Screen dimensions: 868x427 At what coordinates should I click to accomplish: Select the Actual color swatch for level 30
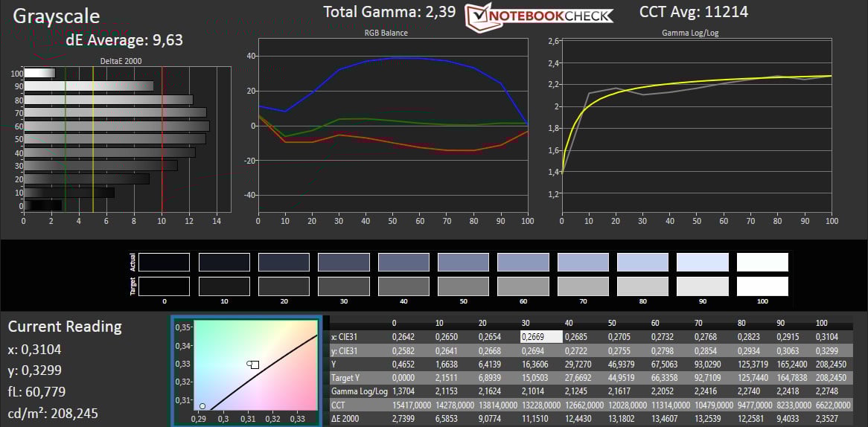pos(343,262)
